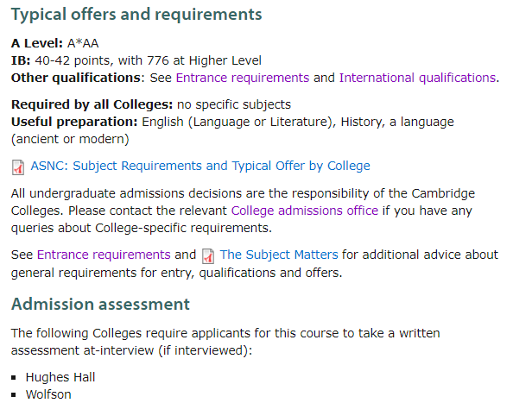Click the A*AA grade text
This screenshot has width=532, height=403.
[83, 43]
